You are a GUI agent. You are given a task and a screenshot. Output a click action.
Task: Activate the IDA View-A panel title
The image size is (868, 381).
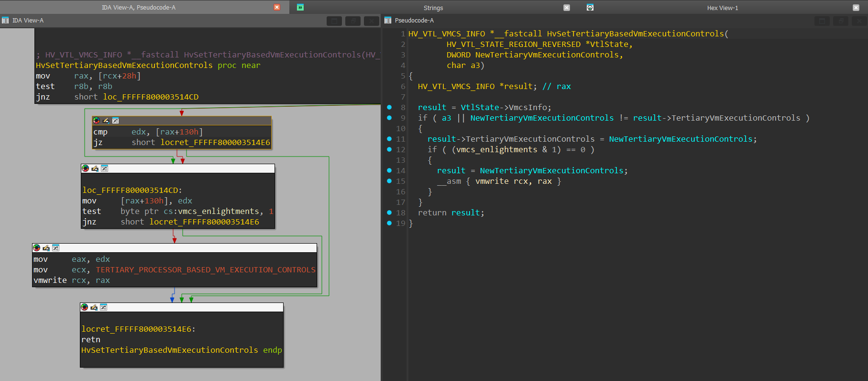point(28,20)
